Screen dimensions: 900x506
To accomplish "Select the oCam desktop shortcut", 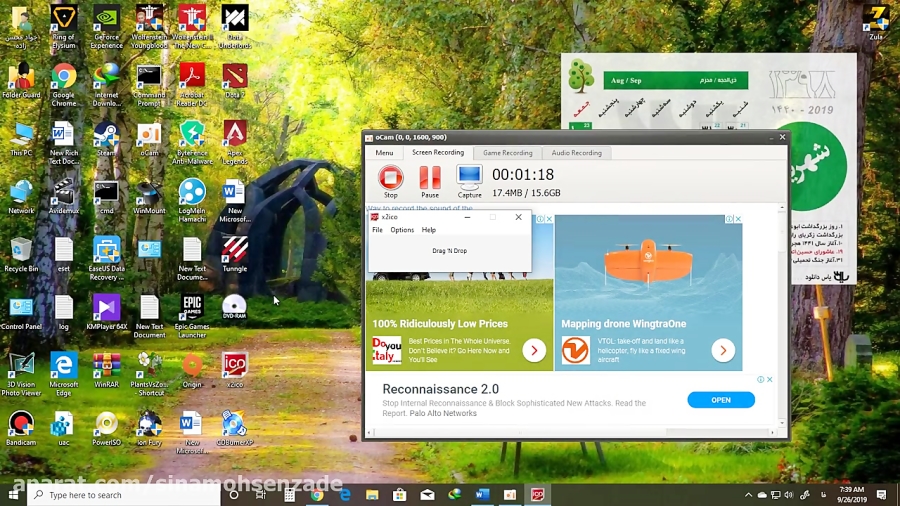I will (149, 139).
